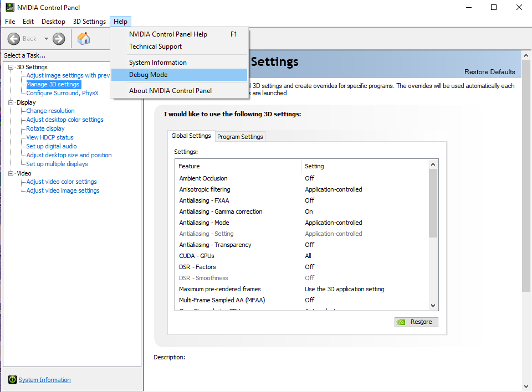
Task: Select the CUDA - GPUs row
Action: pos(302,256)
